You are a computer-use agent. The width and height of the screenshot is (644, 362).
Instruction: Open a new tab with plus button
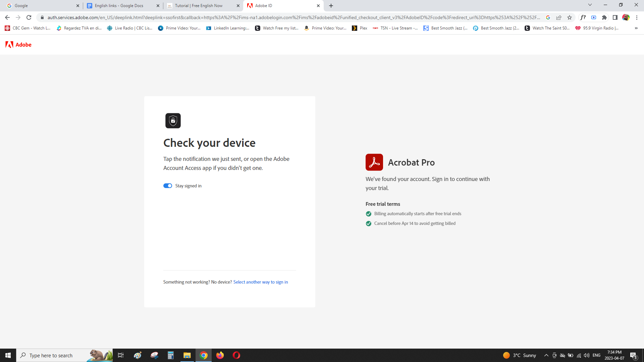coord(331,6)
